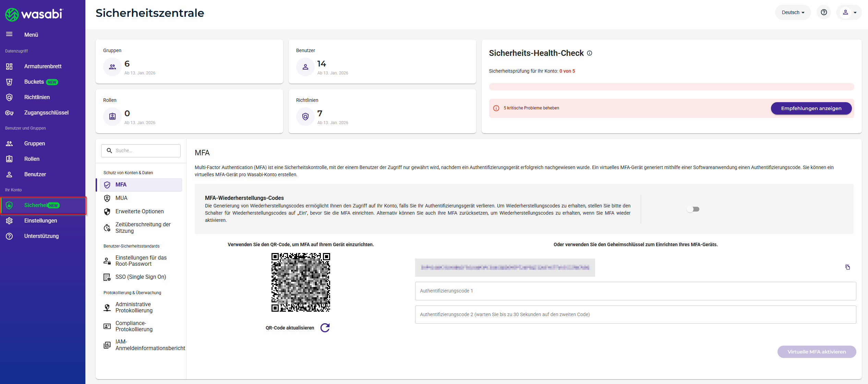The width and height of the screenshot is (868, 384).
Task: Open SSO (Single Sign On) settings
Action: (x=141, y=277)
